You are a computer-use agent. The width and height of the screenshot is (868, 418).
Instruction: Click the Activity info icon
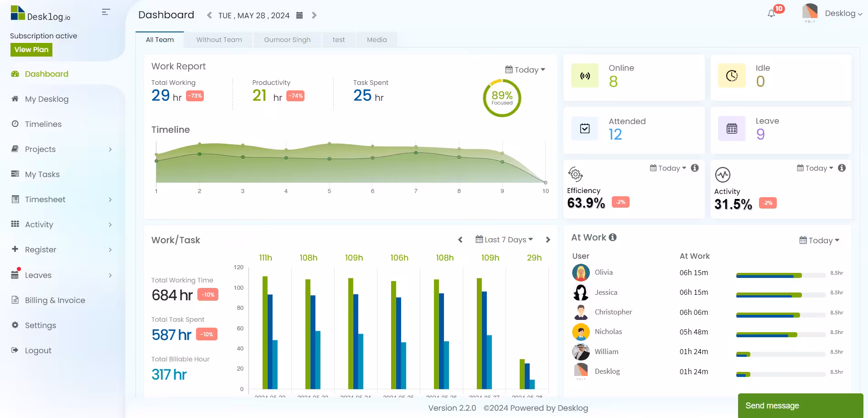click(842, 168)
